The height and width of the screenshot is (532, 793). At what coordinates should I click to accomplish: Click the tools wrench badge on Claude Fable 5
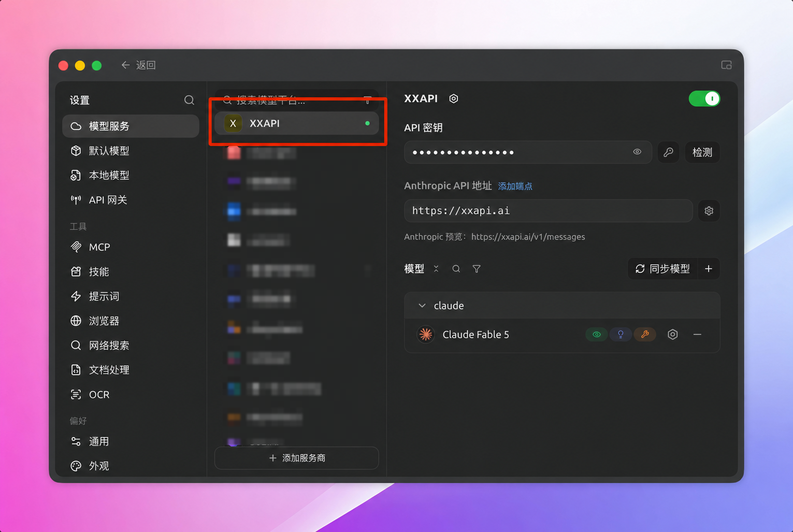click(645, 335)
